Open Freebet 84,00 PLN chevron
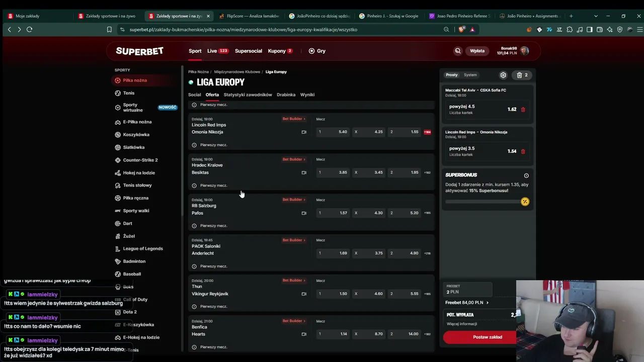 coord(488,303)
